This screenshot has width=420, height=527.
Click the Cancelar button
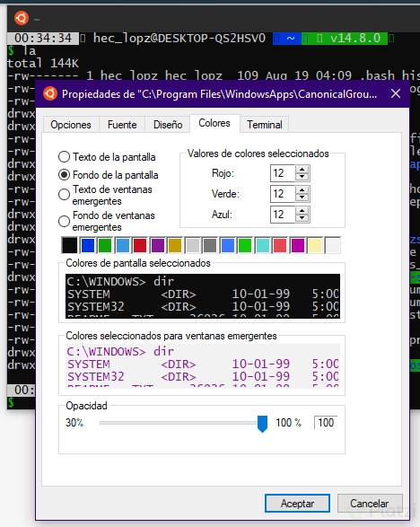tap(370, 503)
